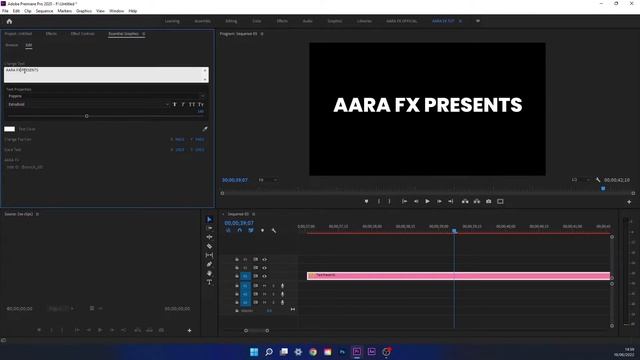Click Add Marker in Program monitor
Viewport: 640px width, 360px height.
[x=366, y=201]
